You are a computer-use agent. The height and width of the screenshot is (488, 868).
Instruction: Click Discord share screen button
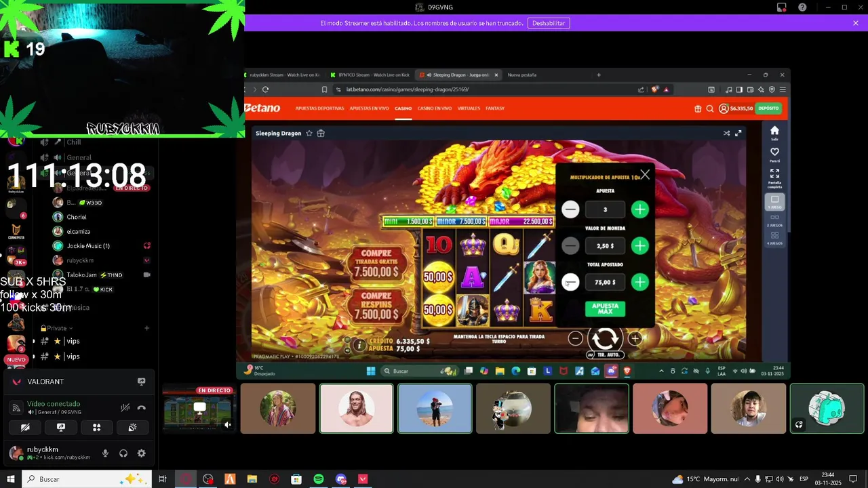61,427
